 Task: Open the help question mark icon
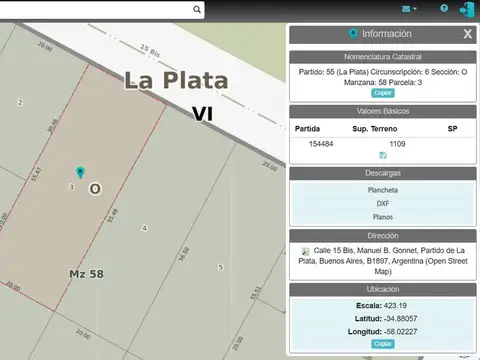click(x=444, y=8)
